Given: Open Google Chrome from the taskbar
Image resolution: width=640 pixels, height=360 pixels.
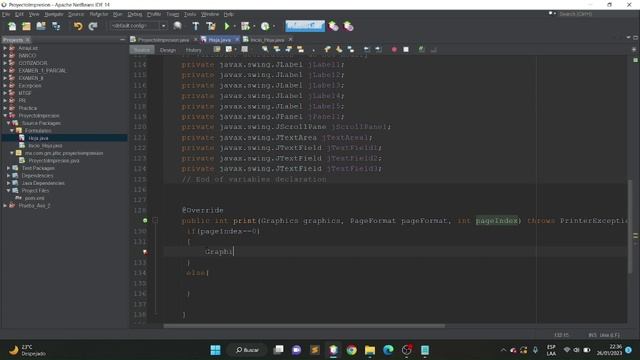Looking at the screenshot, I should (351, 350).
